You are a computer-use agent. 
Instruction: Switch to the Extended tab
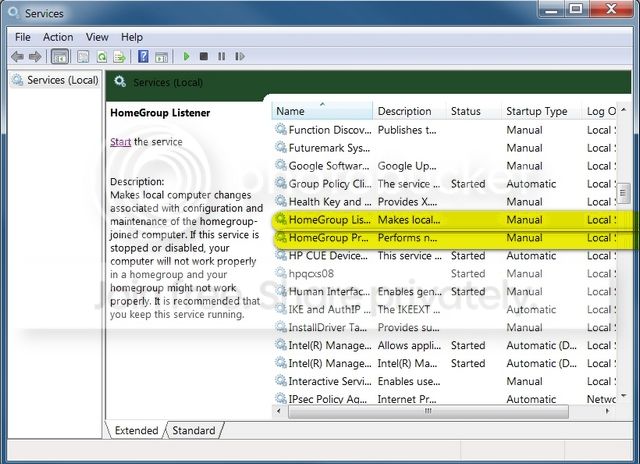click(136, 431)
